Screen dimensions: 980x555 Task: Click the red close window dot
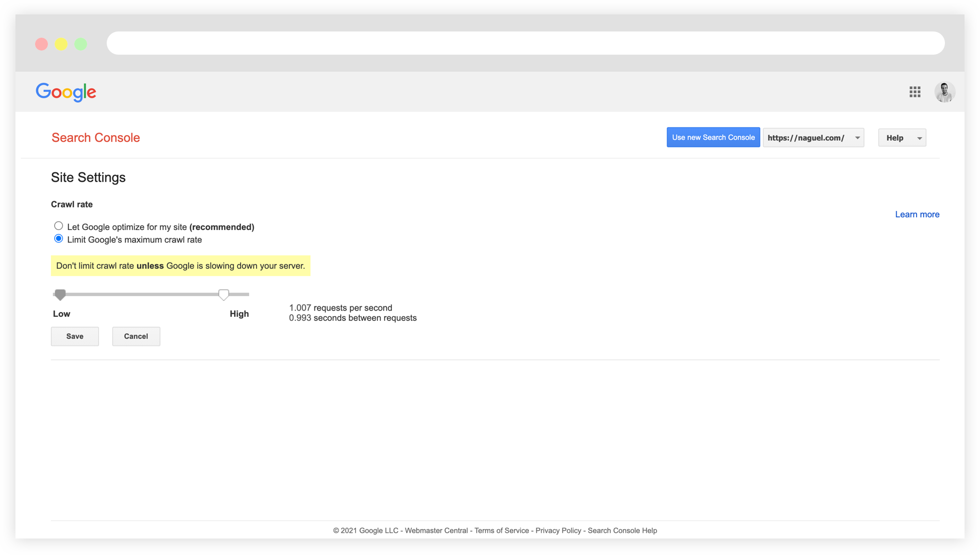tap(42, 44)
